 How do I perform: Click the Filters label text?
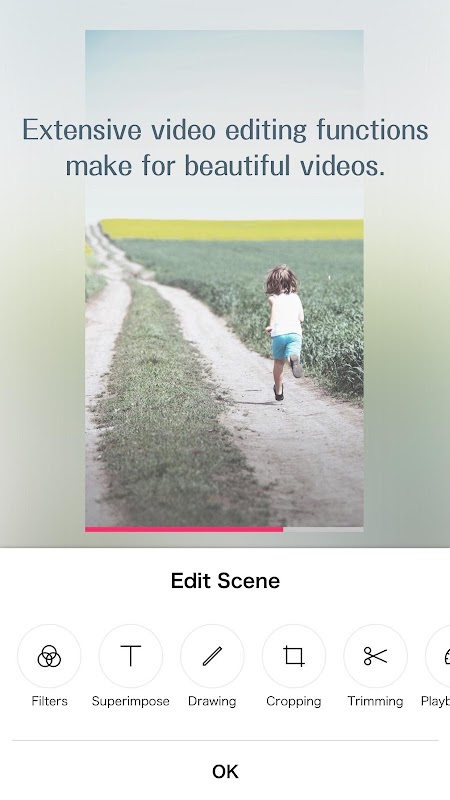pyautogui.click(x=49, y=701)
